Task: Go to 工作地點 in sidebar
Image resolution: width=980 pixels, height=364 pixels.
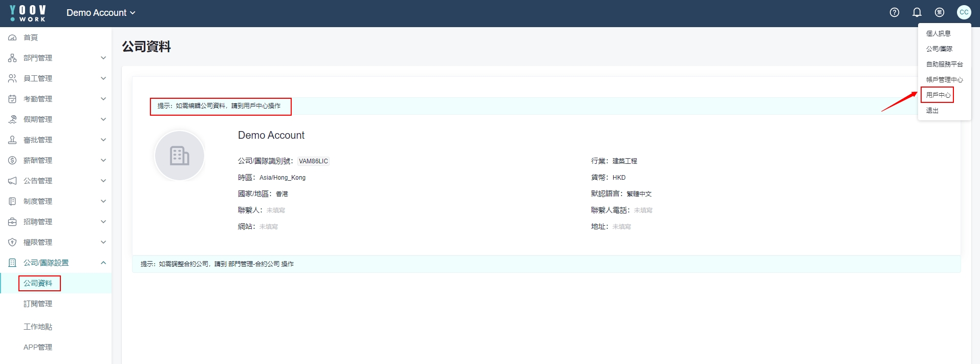Action: coord(38,327)
